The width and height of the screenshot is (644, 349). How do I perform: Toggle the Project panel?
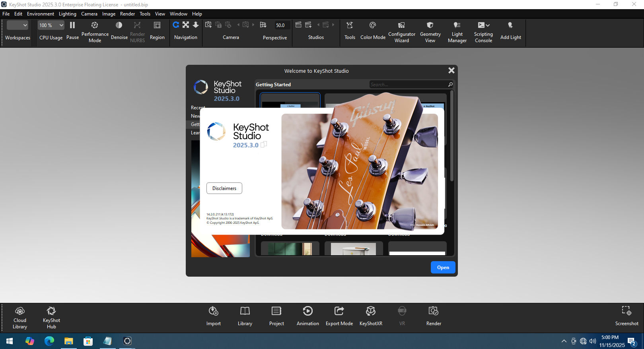point(276,316)
